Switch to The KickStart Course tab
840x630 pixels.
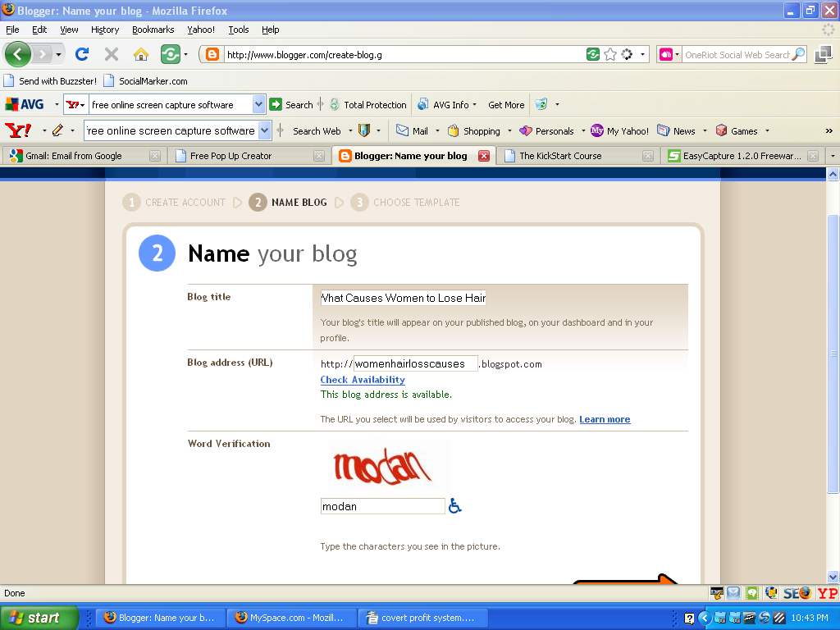[x=560, y=156]
